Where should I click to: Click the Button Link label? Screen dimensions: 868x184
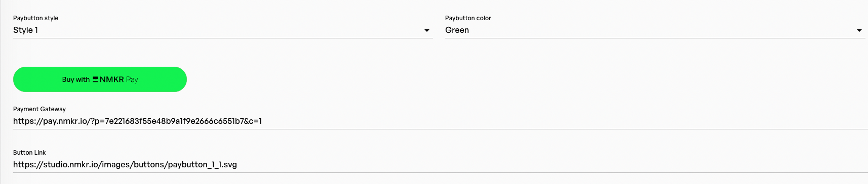pyautogui.click(x=29, y=153)
